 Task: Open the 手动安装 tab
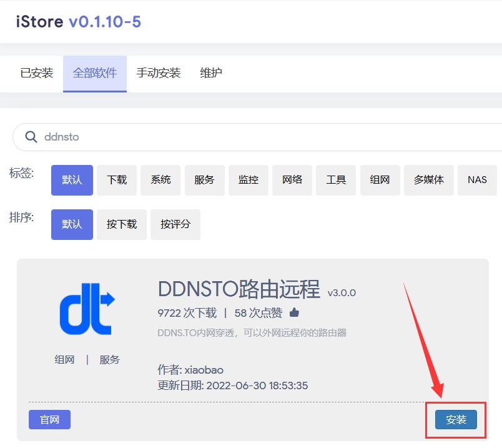coord(159,73)
